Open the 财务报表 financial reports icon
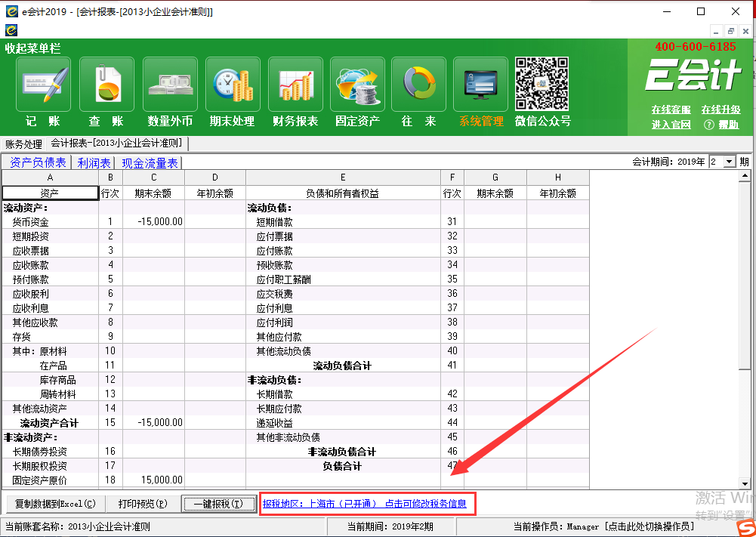 295,85
